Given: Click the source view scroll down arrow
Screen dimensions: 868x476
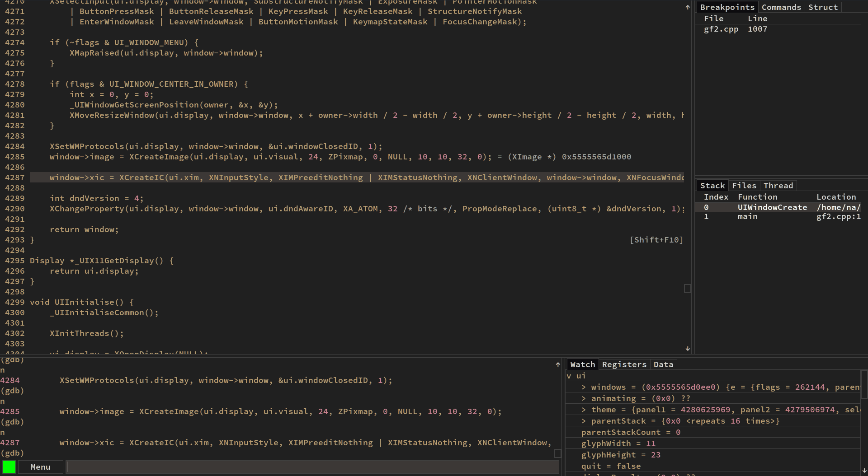Looking at the screenshot, I should point(688,349).
